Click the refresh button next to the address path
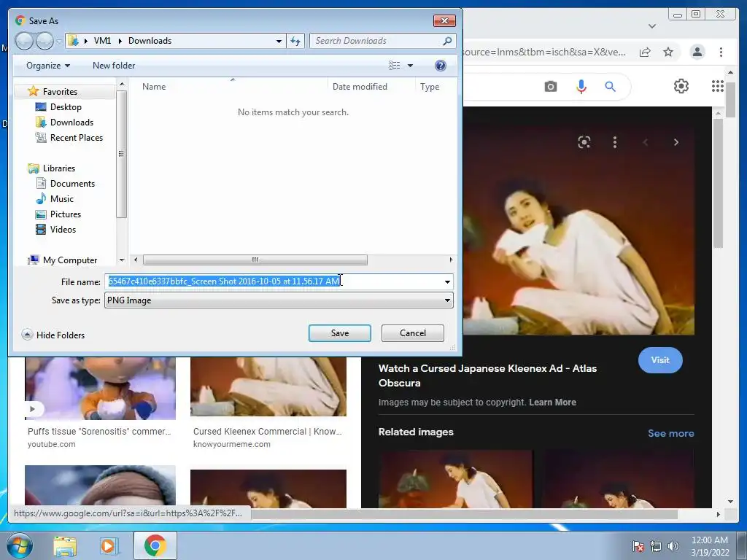Viewport: 747px width, 560px height. point(295,41)
